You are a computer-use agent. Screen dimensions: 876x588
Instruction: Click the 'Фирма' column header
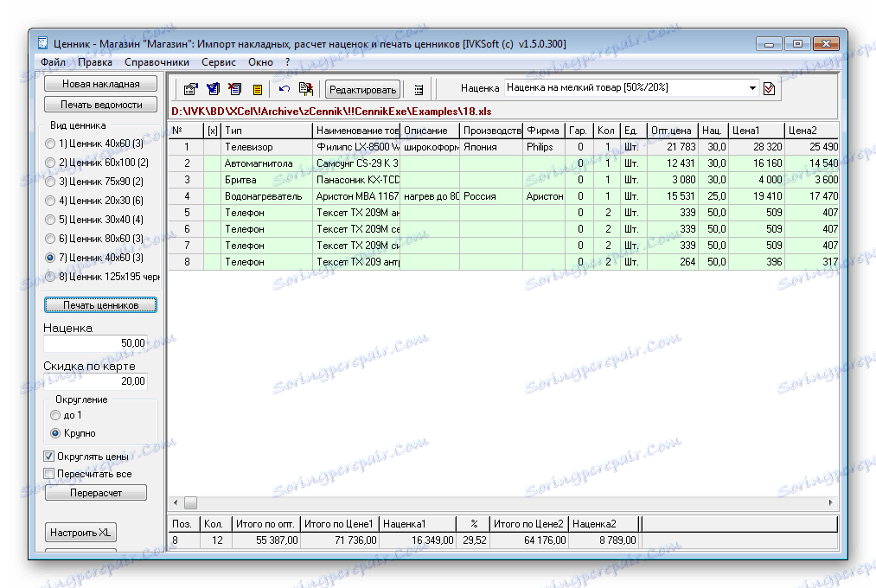tap(544, 131)
